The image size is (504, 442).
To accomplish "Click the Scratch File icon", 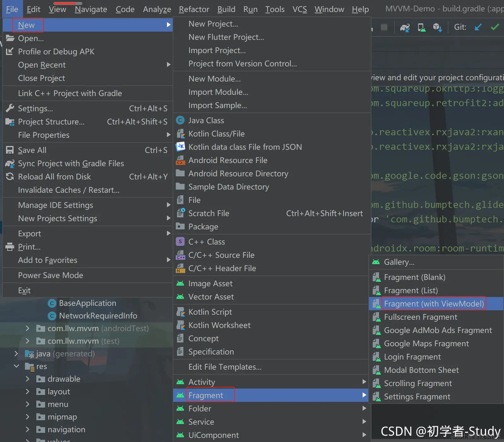I will (181, 213).
